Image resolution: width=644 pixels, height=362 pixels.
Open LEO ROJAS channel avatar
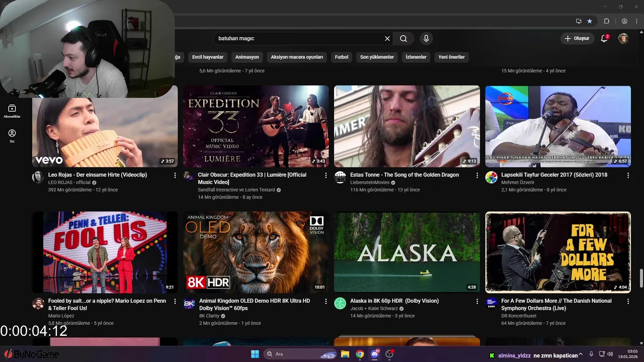(38, 177)
